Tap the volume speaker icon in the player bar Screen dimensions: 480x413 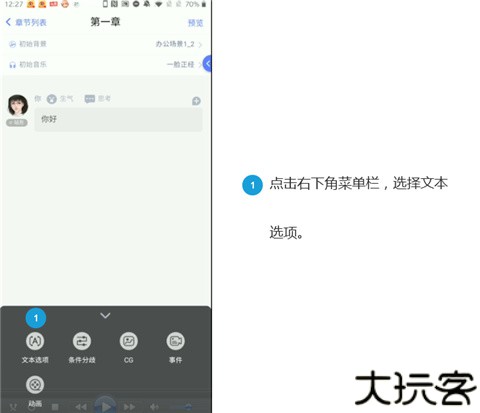click(154, 407)
